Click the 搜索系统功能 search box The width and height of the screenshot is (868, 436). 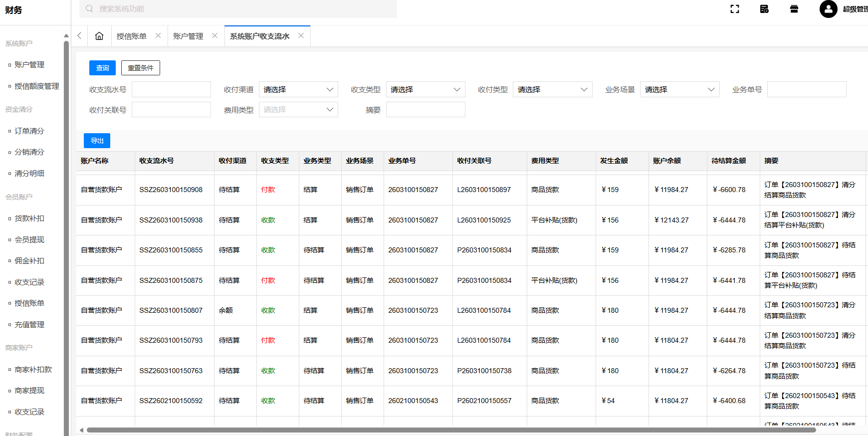click(238, 8)
